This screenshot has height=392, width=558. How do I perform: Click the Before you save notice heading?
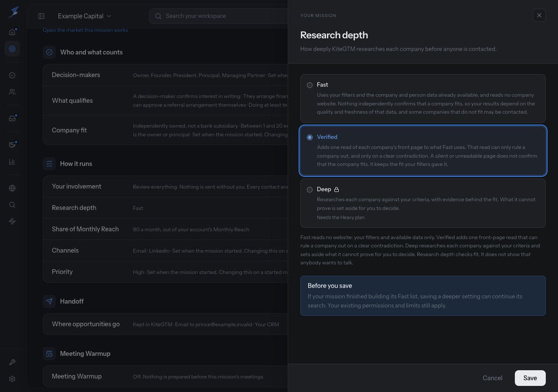(330, 286)
